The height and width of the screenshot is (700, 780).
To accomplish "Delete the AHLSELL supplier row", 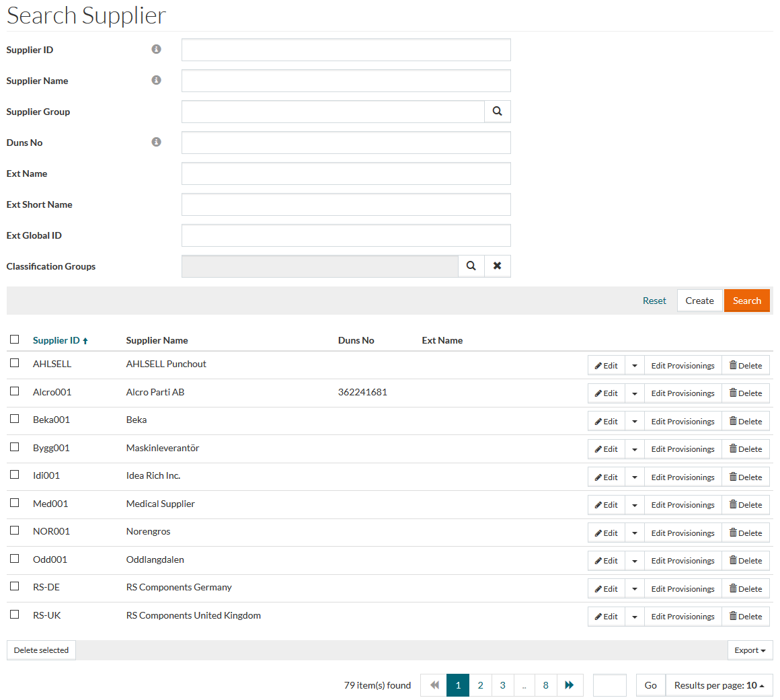I will [x=746, y=366].
